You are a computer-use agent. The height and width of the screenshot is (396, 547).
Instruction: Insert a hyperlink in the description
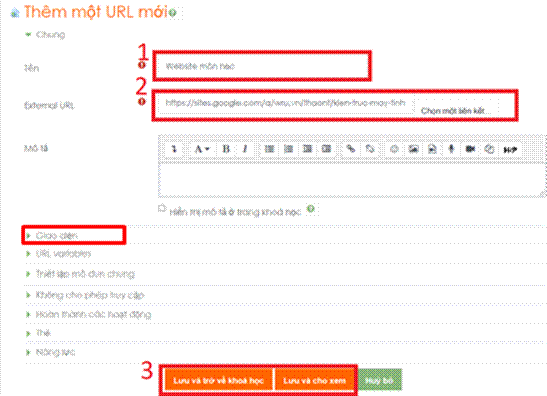(351, 149)
